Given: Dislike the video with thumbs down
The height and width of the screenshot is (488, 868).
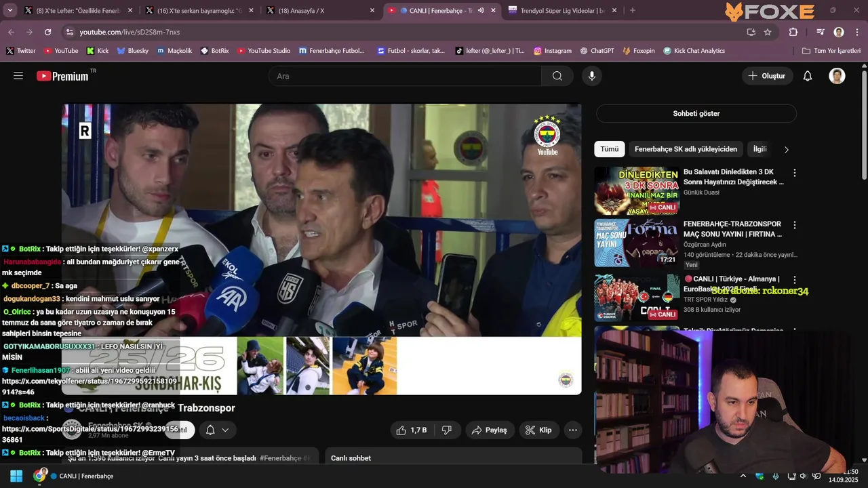Looking at the screenshot, I should click(447, 430).
